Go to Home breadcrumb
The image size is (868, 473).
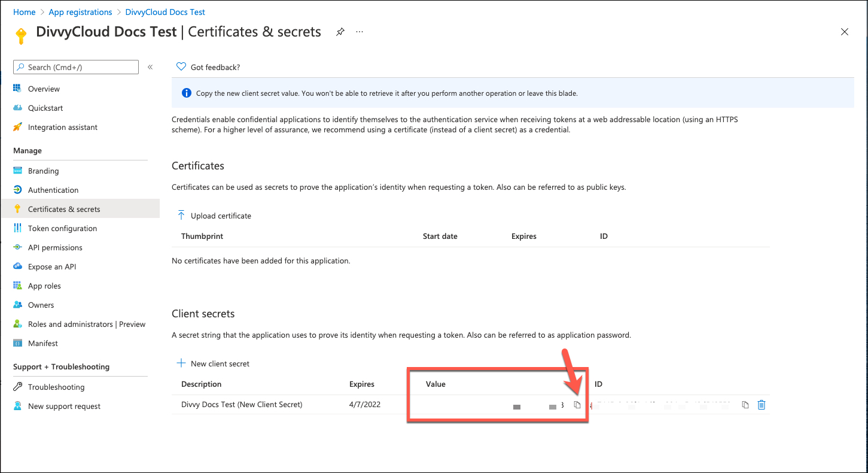tap(24, 12)
